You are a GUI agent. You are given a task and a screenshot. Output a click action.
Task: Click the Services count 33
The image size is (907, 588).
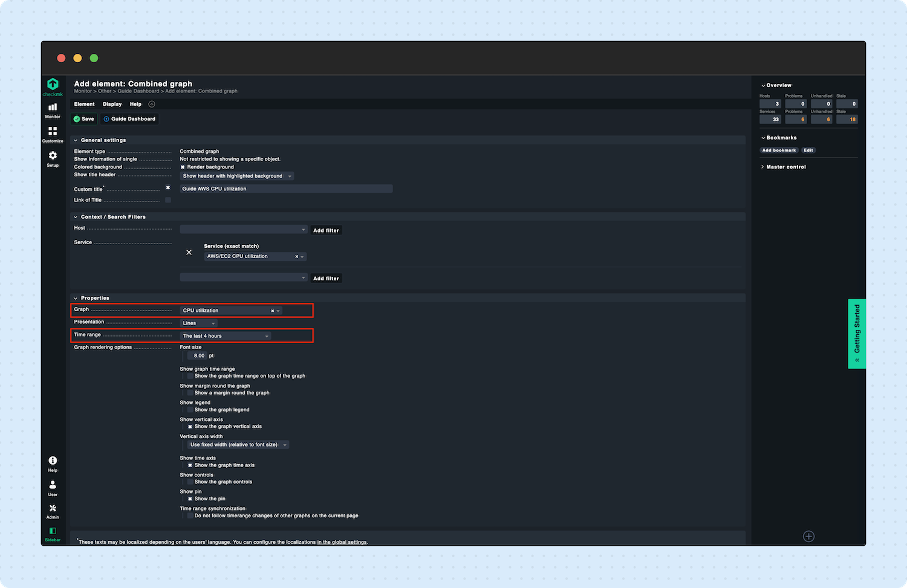pyautogui.click(x=770, y=120)
